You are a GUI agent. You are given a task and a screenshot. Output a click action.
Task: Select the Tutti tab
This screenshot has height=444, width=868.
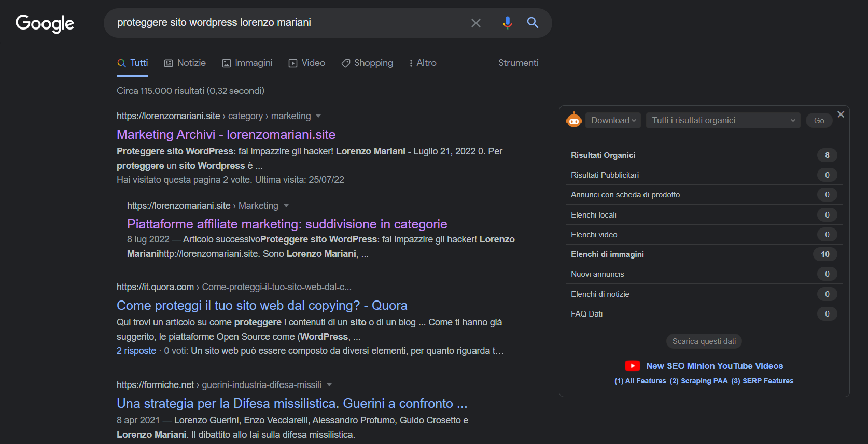[133, 63]
